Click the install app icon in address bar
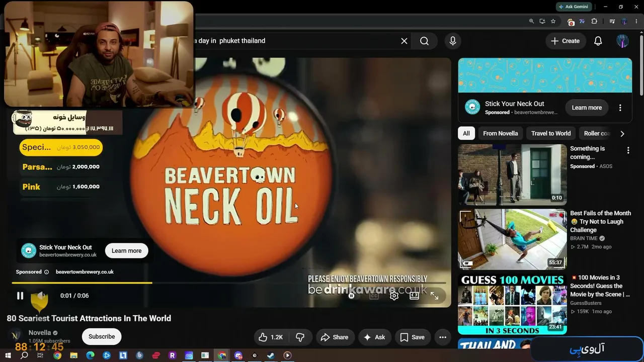Viewport: 644px width, 362px height. pyautogui.click(x=542, y=21)
